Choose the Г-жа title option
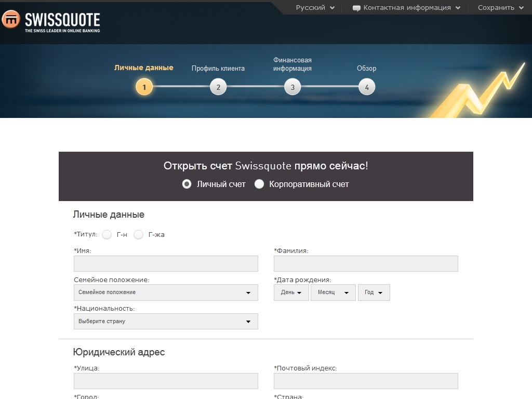This screenshot has width=532, height=399. tap(139, 235)
